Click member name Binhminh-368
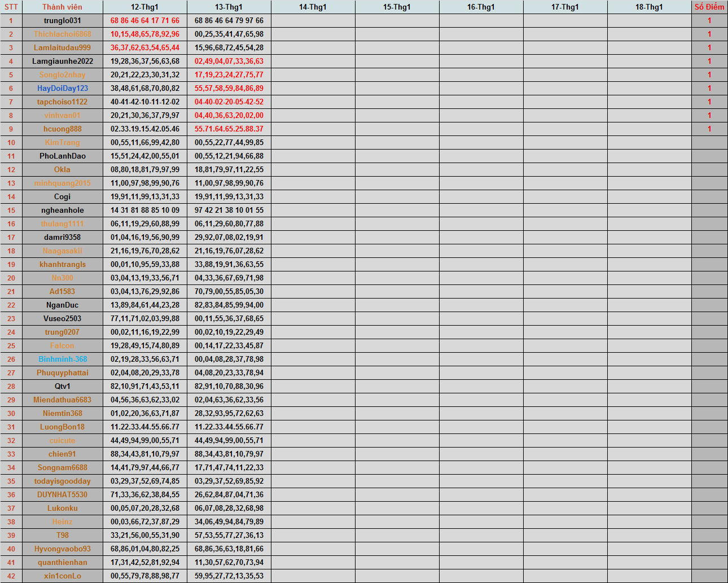Screen dimensions: 728x583 pos(62,359)
